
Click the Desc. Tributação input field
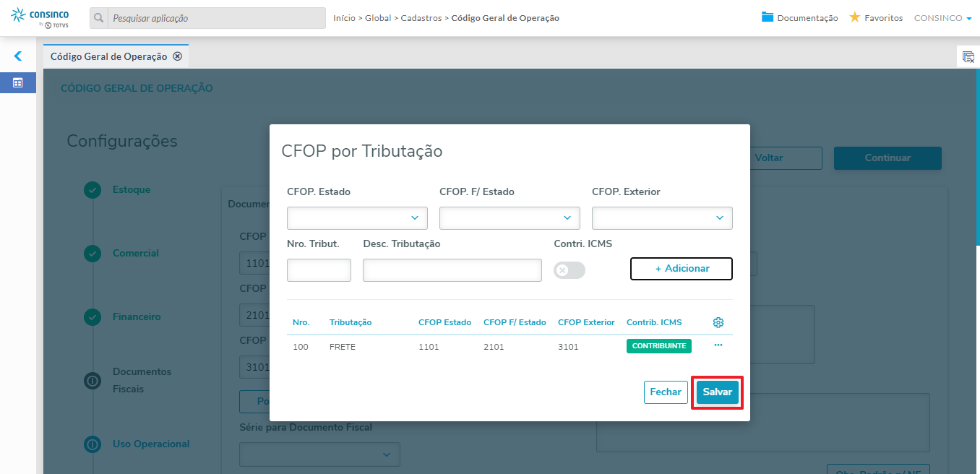coord(452,270)
